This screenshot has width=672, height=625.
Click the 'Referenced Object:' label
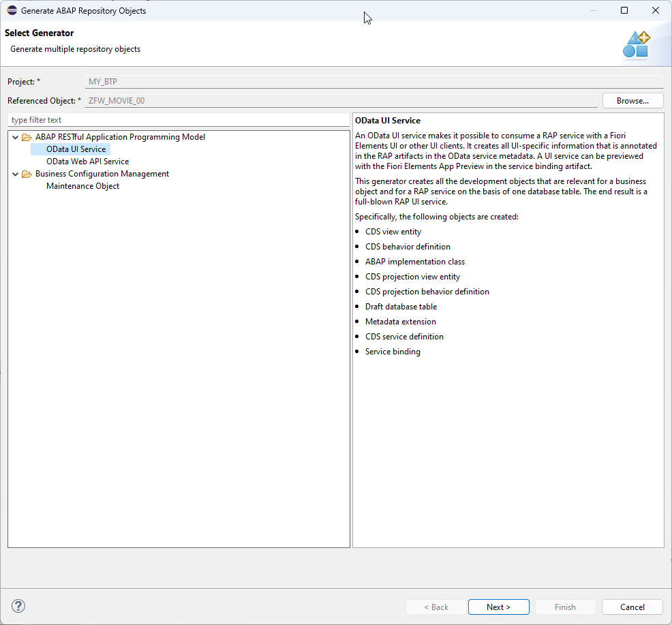[x=44, y=101]
